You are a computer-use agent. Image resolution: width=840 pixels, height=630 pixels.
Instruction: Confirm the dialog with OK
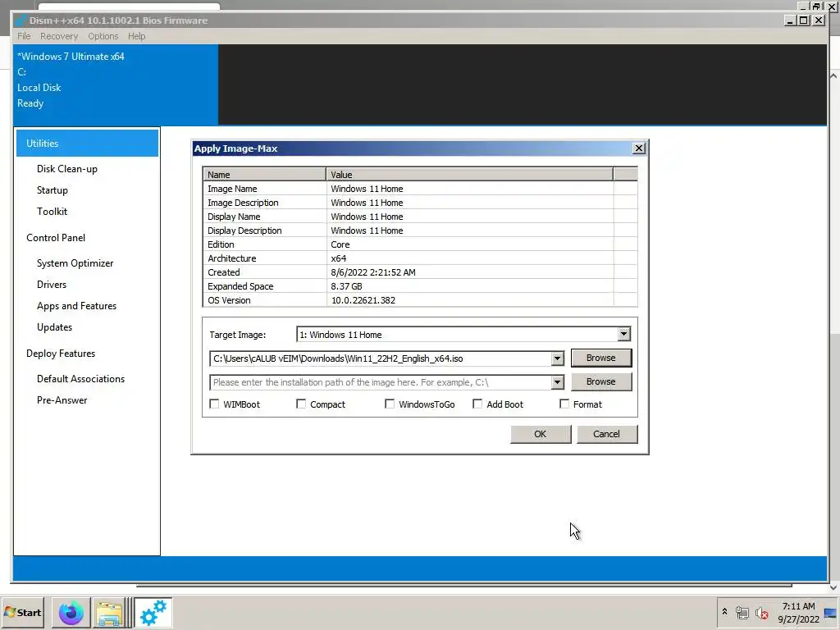point(541,434)
